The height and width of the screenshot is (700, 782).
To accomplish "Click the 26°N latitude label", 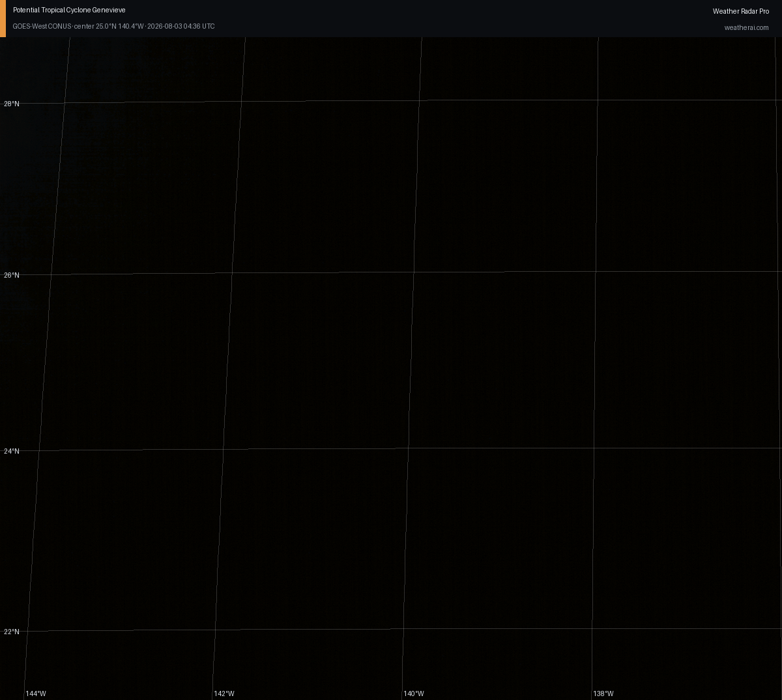I will tap(12, 275).
